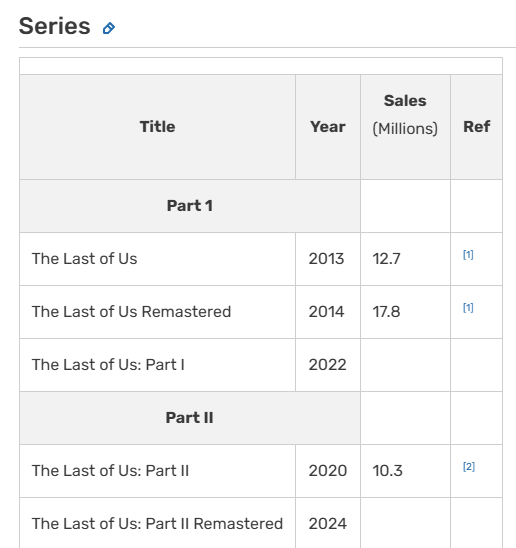Click The Last of Us: Part II title
516x548 pixels.
tap(110, 471)
